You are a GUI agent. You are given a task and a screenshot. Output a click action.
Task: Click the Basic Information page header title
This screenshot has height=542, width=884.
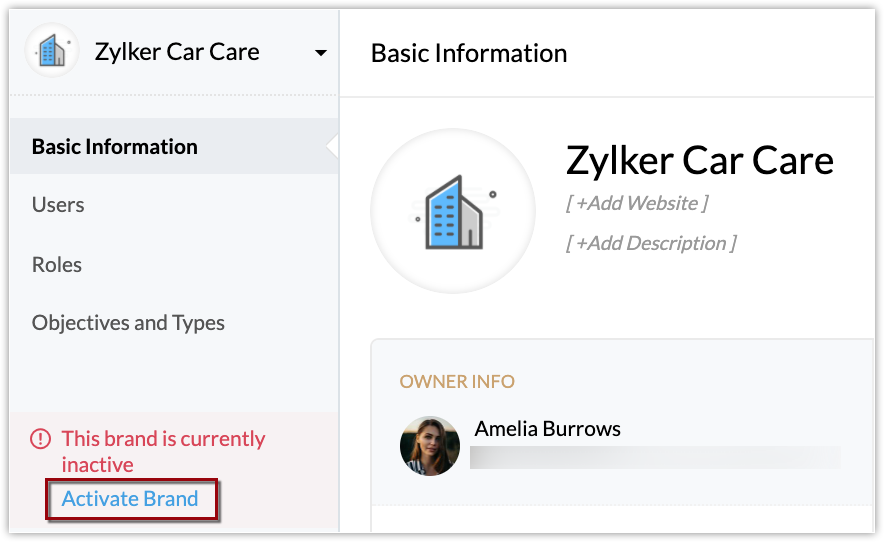pos(469,53)
